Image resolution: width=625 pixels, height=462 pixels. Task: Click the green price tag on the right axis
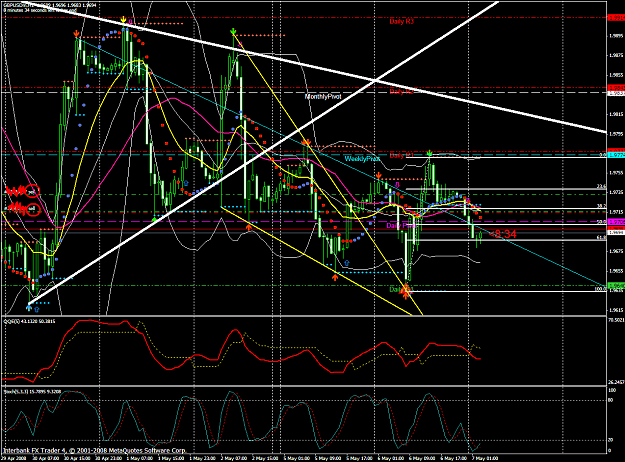616,285
